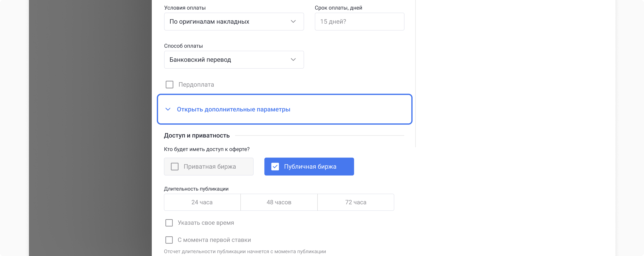Enable С момента первой ставки checkbox
Screen dimensions: 644x256
coord(169,240)
